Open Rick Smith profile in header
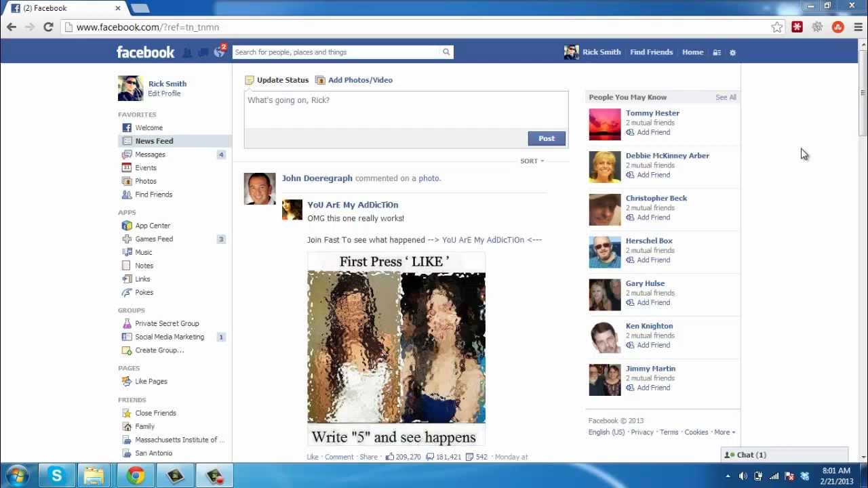 pos(592,52)
